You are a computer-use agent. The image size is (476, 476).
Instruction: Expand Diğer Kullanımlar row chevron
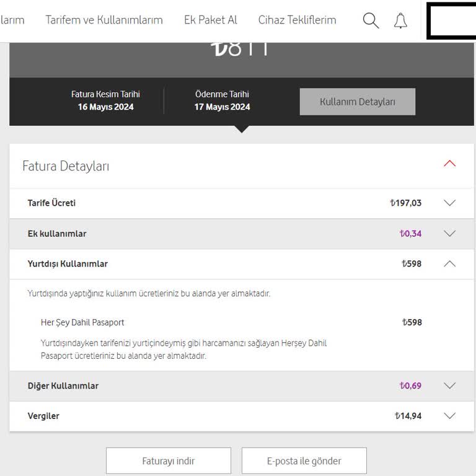[449, 386]
